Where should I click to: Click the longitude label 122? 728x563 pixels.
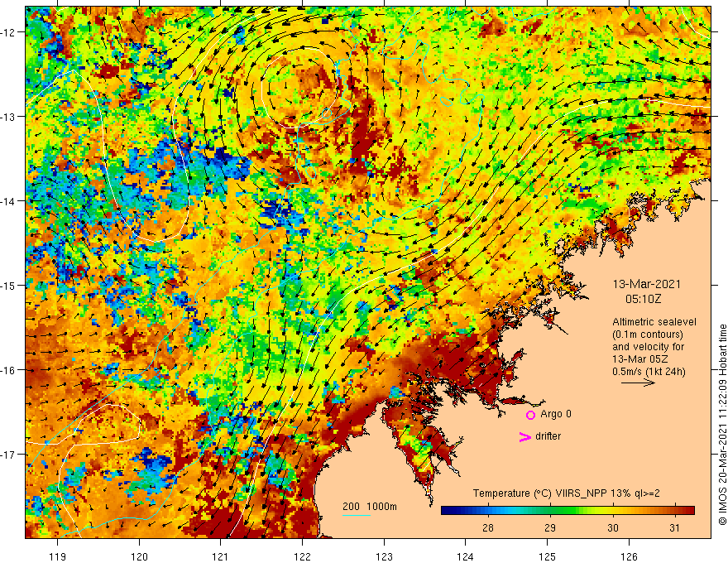[x=302, y=556]
